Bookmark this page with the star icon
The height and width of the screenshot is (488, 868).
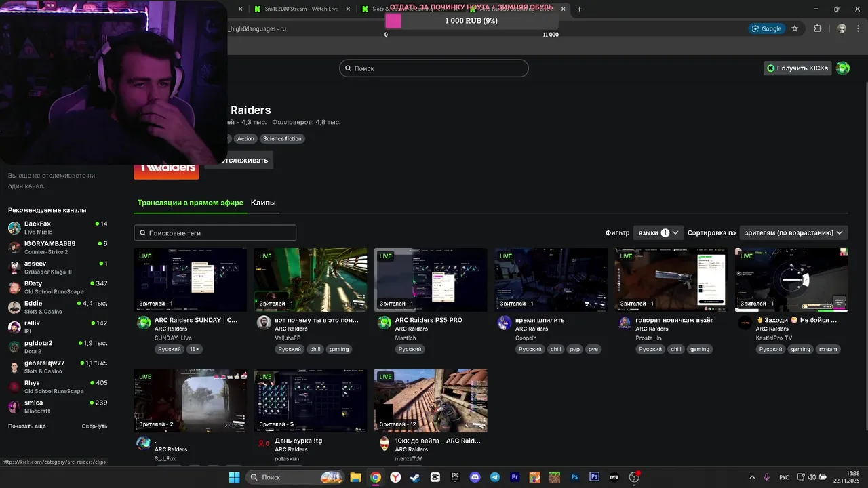(x=795, y=28)
